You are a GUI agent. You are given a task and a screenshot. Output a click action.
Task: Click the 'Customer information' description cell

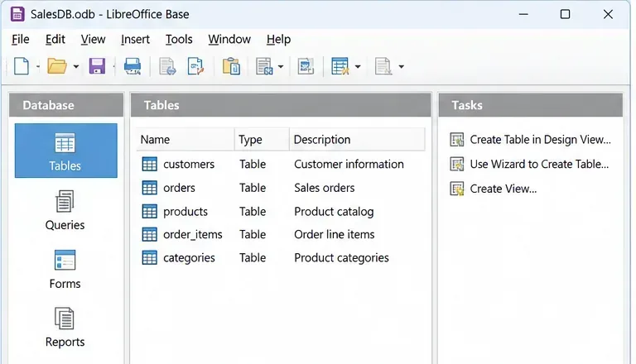coord(349,164)
